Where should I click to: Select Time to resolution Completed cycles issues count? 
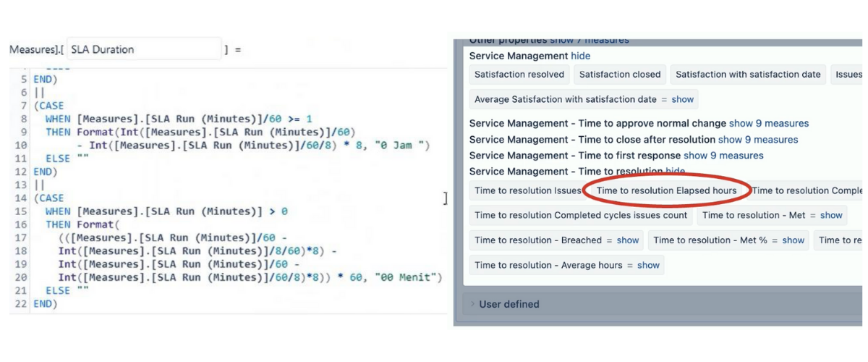[x=581, y=215]
